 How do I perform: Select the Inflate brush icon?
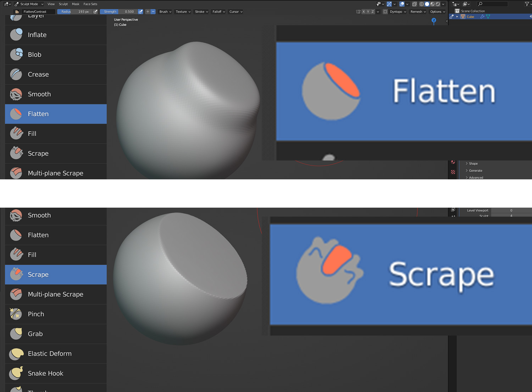(16, 35)
